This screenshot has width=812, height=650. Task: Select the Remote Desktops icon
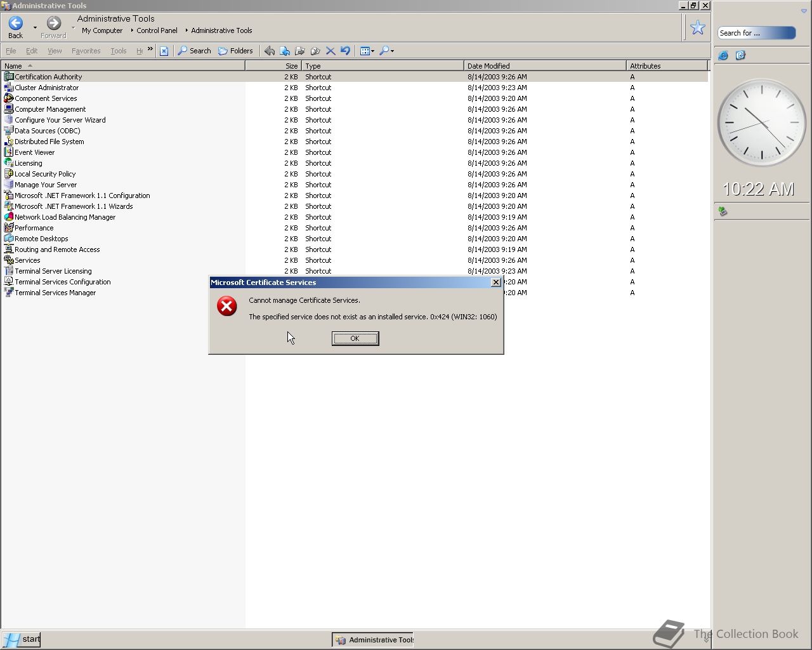pyautogui.click(x=9, y=239)
